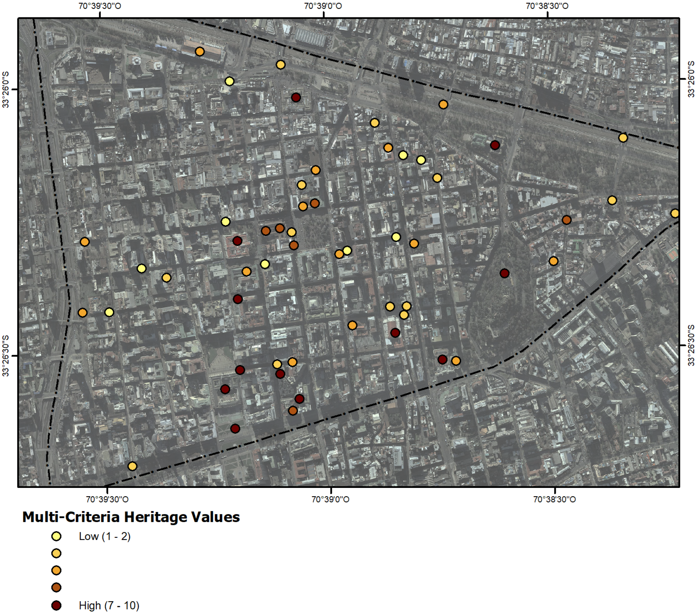Select the southernmost dark red marker
The image size is (698, 616).
pyautogui.click(x=235, y=428)
